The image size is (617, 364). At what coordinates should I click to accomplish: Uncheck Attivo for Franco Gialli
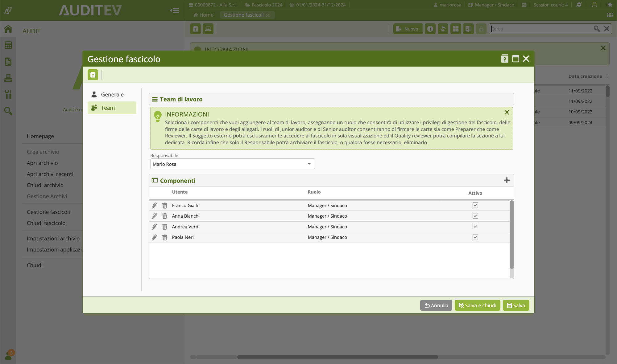pos(475,205)
